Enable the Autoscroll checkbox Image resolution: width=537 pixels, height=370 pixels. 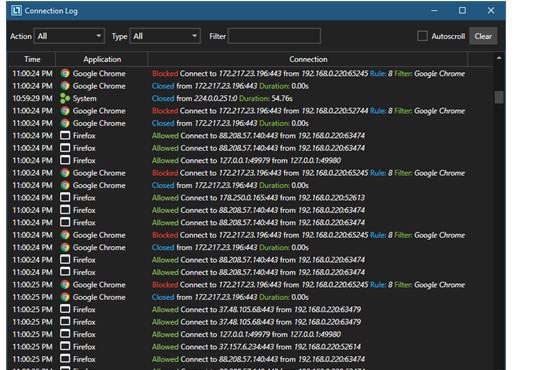(422, 36)
